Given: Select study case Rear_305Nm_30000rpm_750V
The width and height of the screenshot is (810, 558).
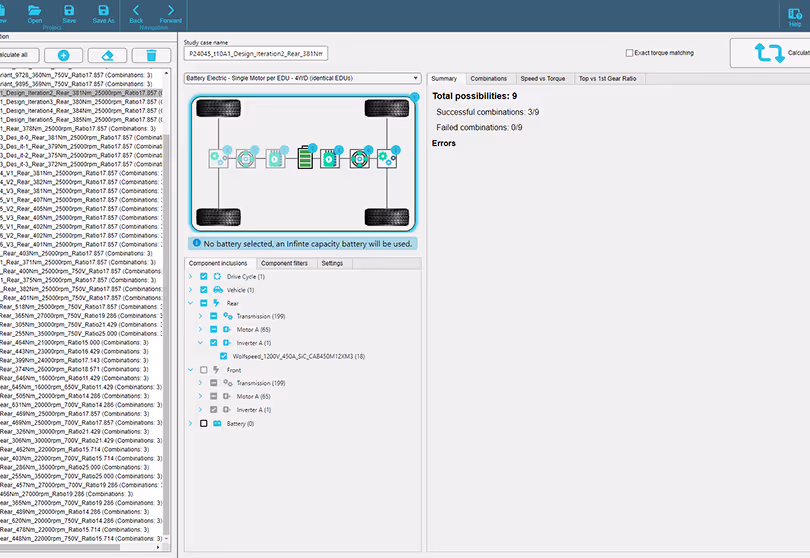Looking at the screenshot, I should click(x=81, y=324).
